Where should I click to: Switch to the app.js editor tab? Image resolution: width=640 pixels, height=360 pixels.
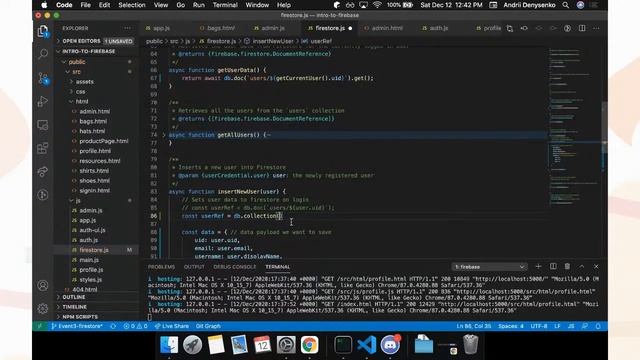pos(161,28)
